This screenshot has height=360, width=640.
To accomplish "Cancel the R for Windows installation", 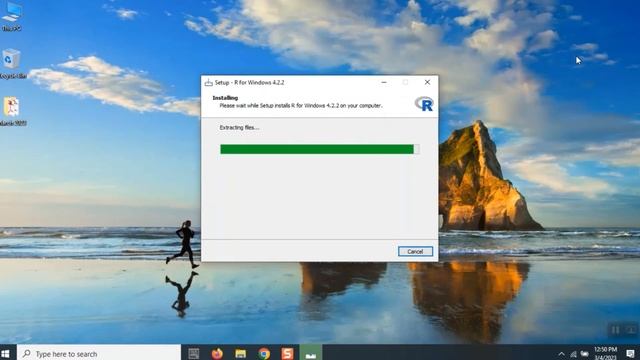I will click(415, 251).
